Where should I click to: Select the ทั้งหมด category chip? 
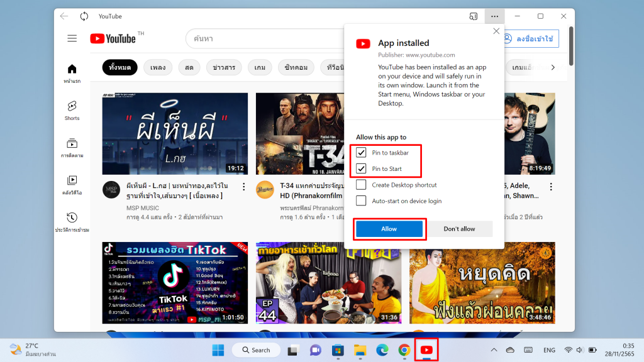[x=120, y=67]
